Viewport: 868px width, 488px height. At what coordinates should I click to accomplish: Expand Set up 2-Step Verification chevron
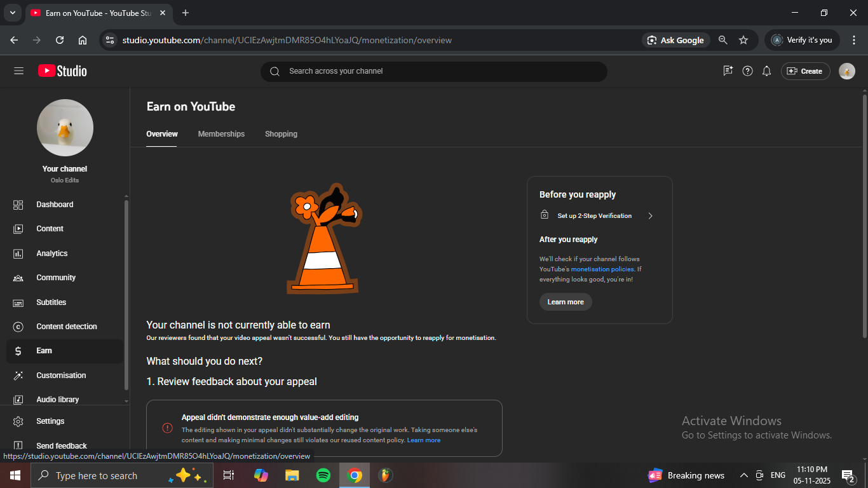(650, 216)
